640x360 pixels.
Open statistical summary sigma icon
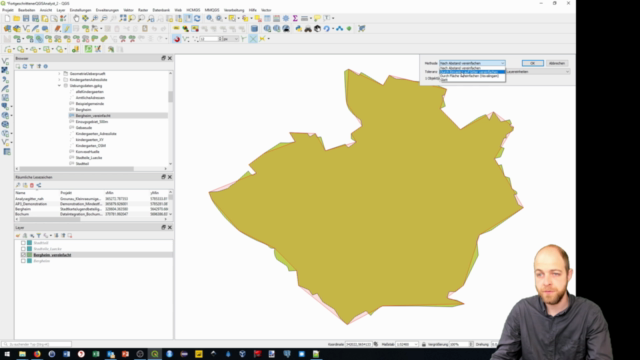[x=295, y=18]
